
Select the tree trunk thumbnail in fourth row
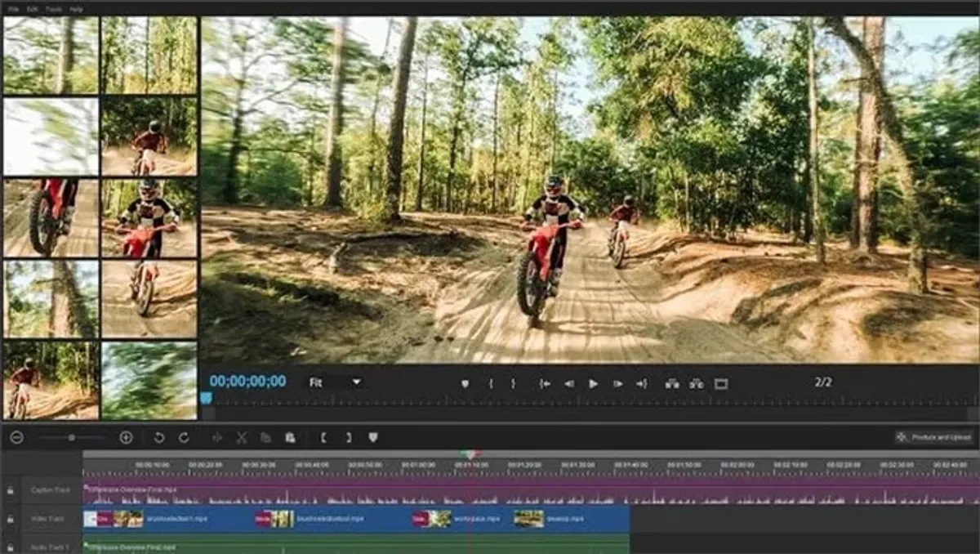tap(51, 299)
